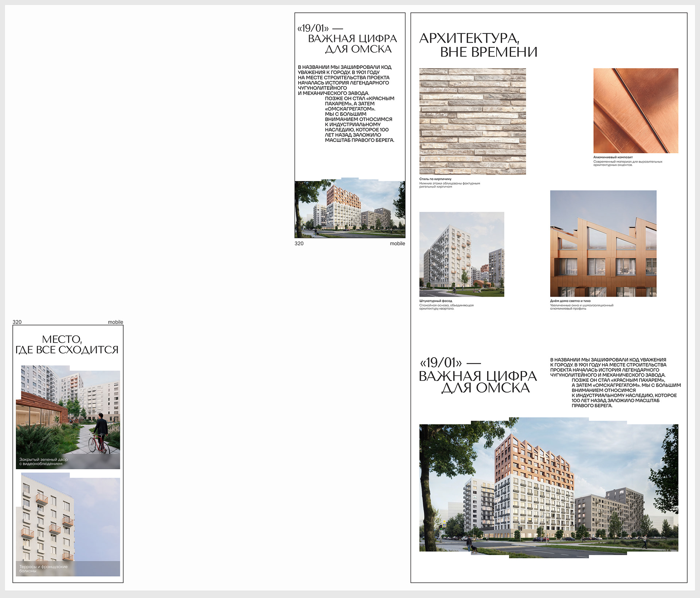This screenshot has height=598, width=700.
Task: Select the large street-view building render
Action: pos(549,488)
